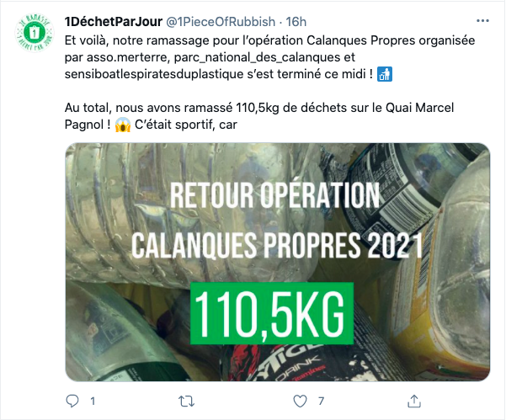Retweet this post via retweet icon
This screenshot has width=506, height=420.
click(186, 401)
